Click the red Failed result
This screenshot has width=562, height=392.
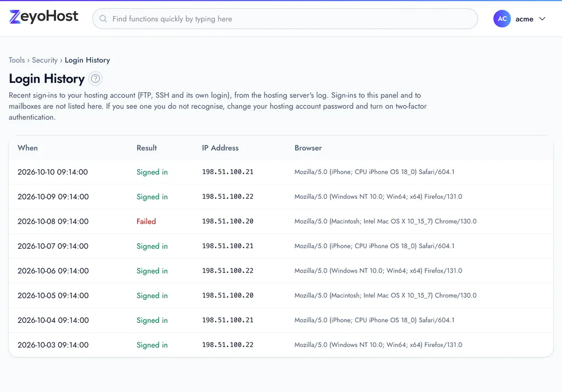(146, 221)
